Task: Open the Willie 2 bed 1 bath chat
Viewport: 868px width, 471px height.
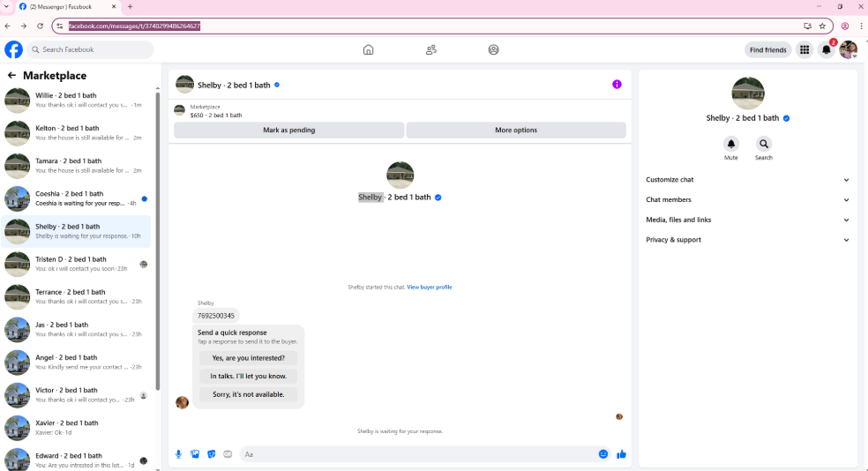Action: click(x=76, y=101)
